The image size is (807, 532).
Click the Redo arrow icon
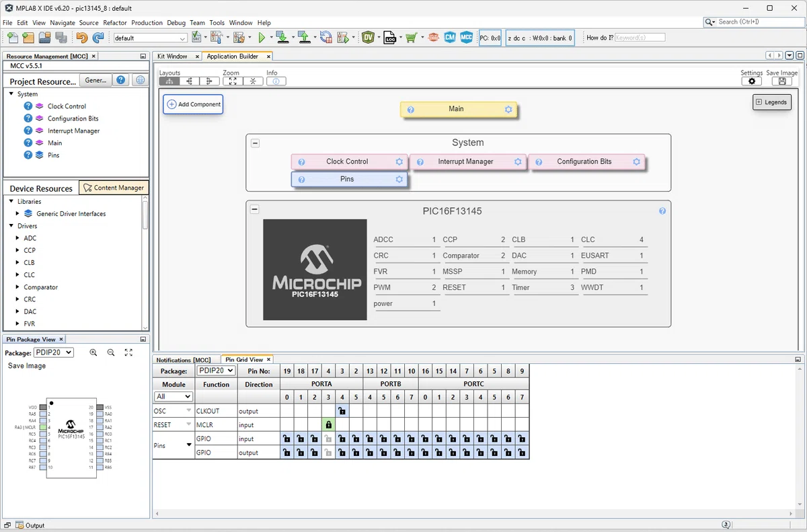[98, 38]
